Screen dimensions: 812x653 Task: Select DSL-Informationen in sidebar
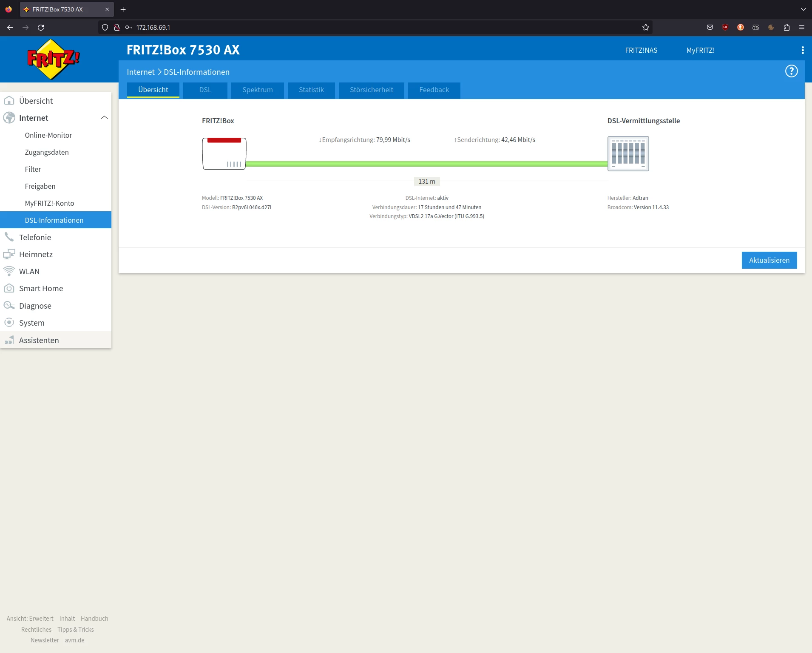click(56, 220)
